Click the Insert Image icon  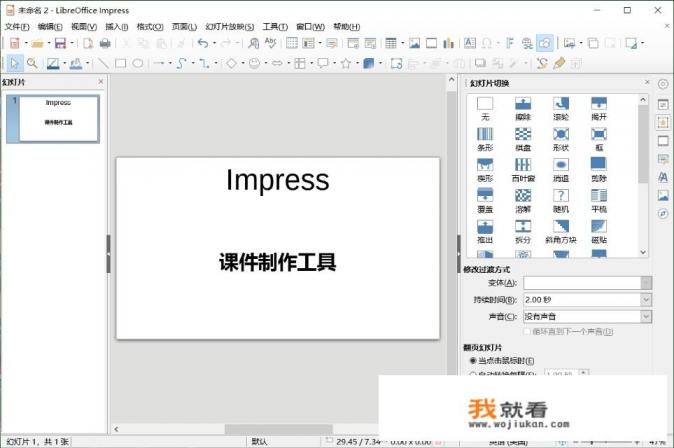coord(414,43)
